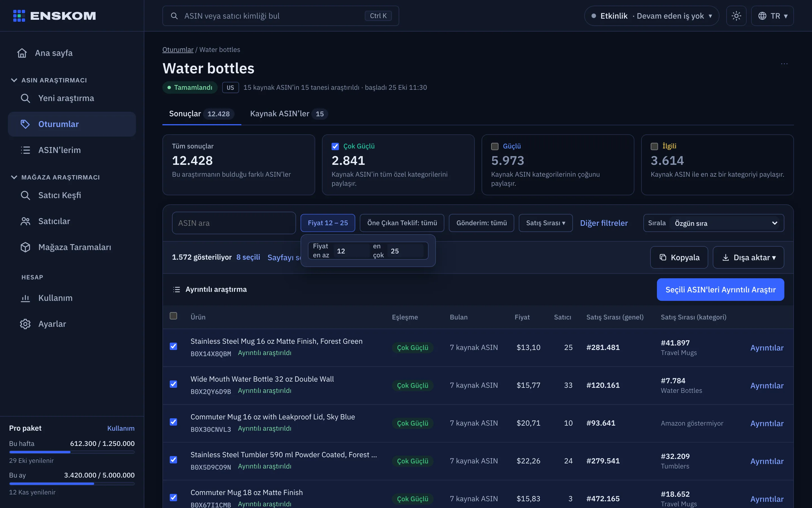Uncheck the Stainless Steel Mug row checkbox

[173, 346]
